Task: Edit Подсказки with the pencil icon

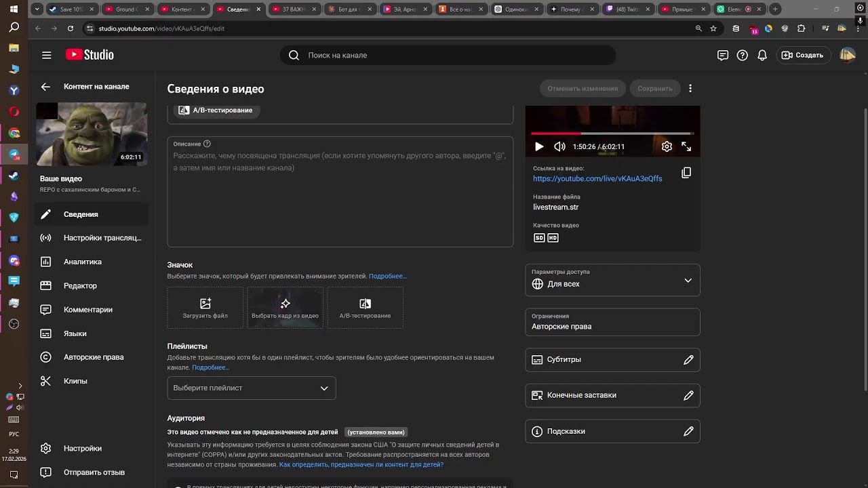Action: tap(688, 431)
